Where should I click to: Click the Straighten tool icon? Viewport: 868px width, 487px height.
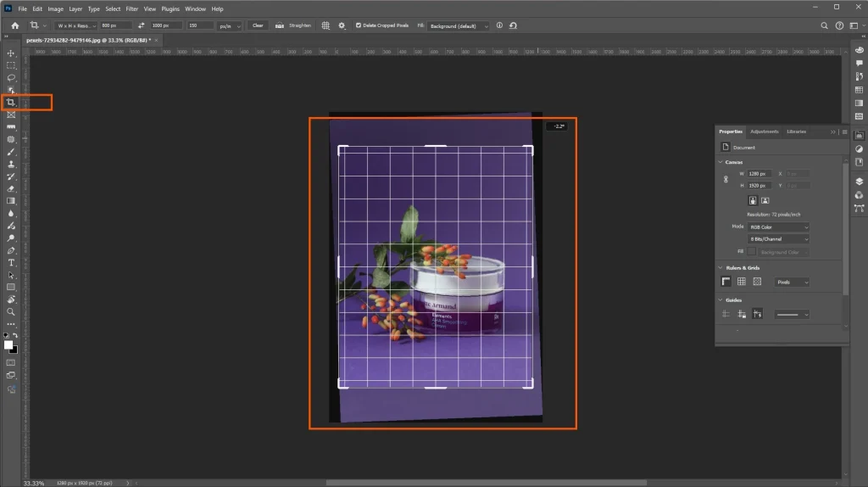click(280, 25)
